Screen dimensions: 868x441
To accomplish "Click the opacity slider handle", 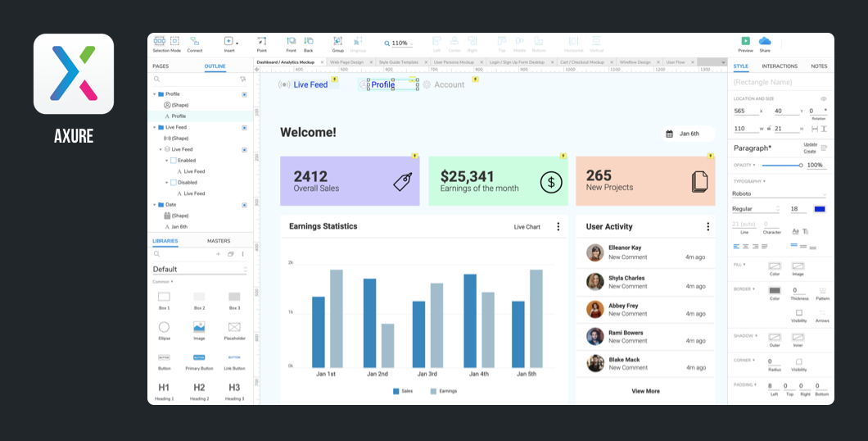I will [801, 165].
